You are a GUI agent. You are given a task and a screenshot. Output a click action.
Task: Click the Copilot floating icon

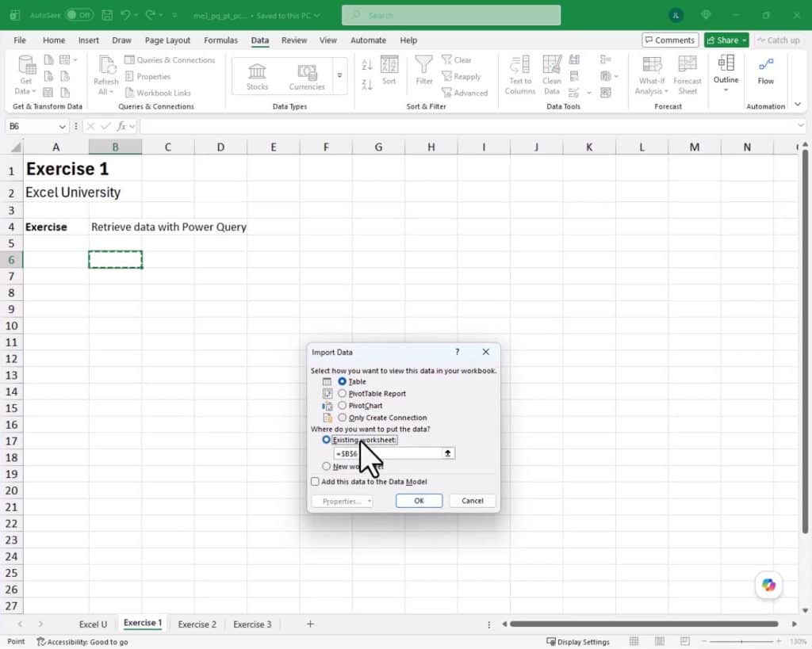tap(768, 585)
